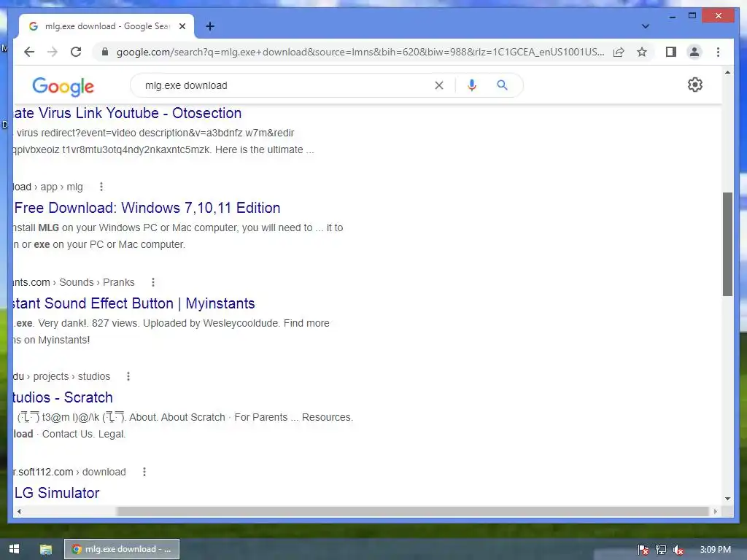The image size is (747, 560).
Task: Click vertical scrollbar down arrow
Action: tap(727, 499)
